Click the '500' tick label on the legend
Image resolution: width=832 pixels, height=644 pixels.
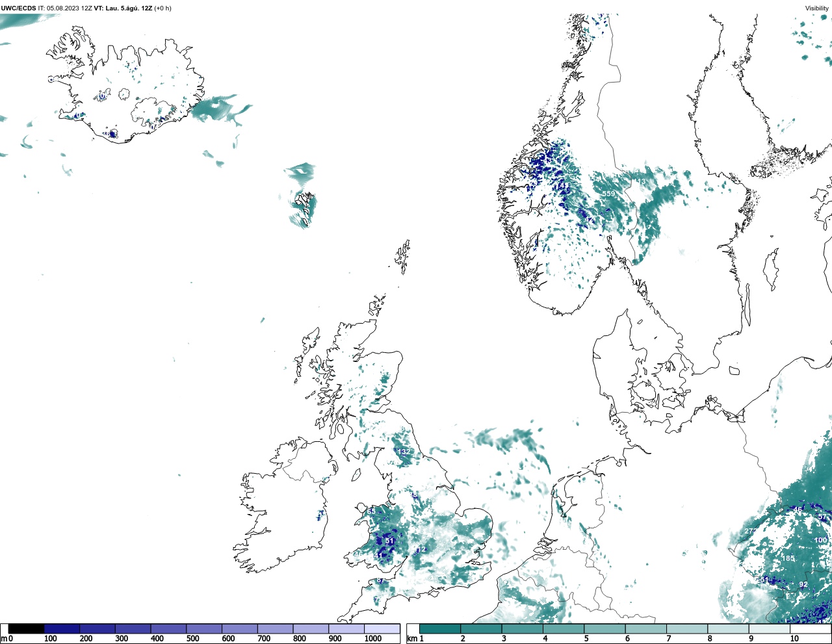(193, 639)
